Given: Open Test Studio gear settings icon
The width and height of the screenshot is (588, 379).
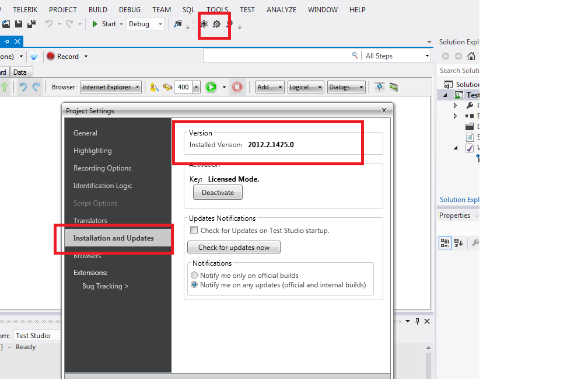Looking at the screenshot, I should (x=216, y=24).
